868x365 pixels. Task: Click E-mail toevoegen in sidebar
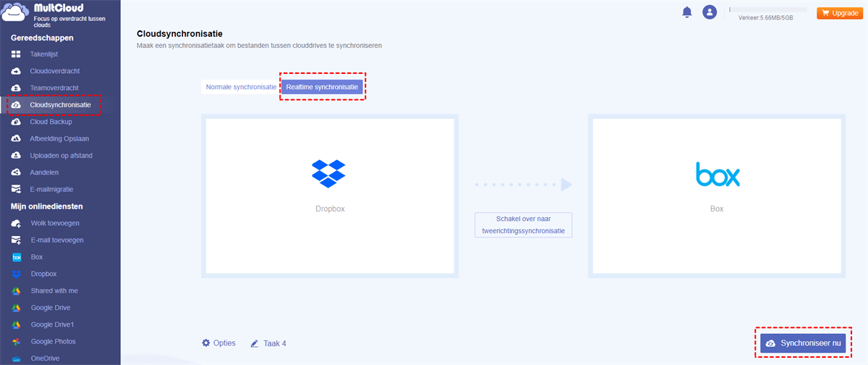click(58, 240)
